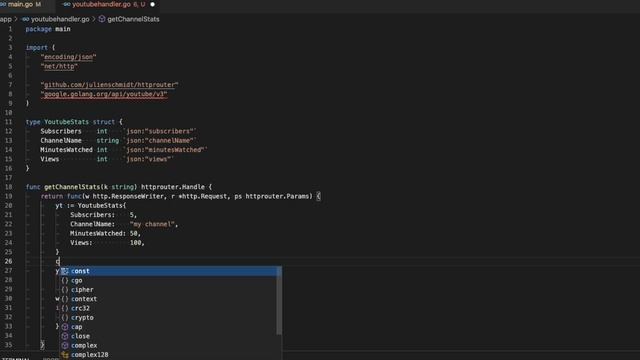This screenshot has height=360, width=640.
Task: Click the "my channel" string value
Action: click(x=152, y=224)
